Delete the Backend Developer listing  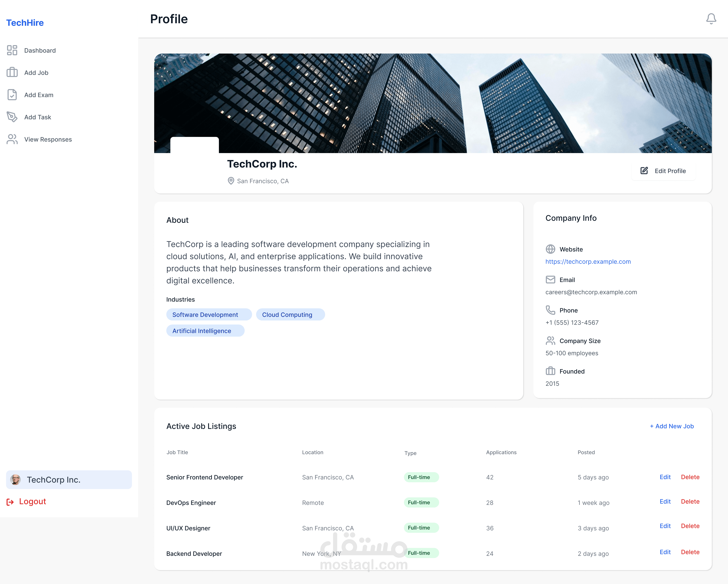click(690, 552)
